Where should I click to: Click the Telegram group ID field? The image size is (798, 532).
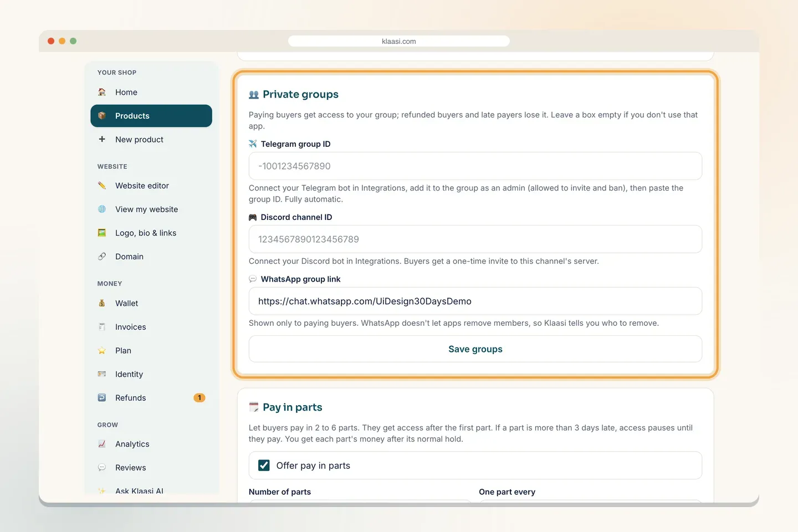(x=475, y=166)
